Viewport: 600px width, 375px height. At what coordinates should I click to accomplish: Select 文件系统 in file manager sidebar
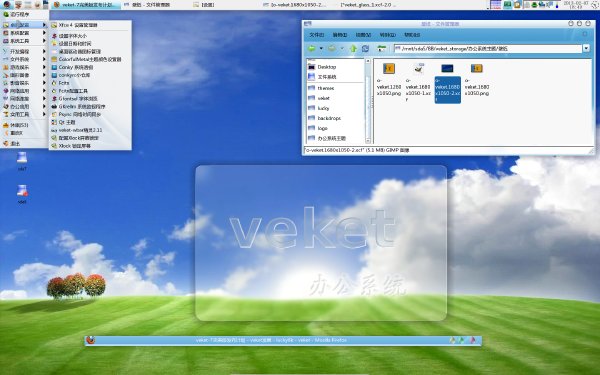click(335, 77)
